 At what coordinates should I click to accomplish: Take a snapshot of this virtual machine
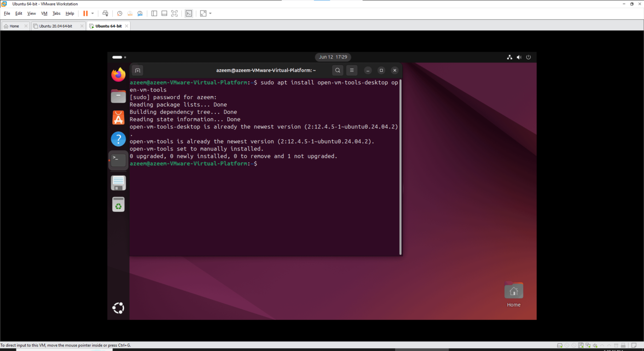click(120, 13)
